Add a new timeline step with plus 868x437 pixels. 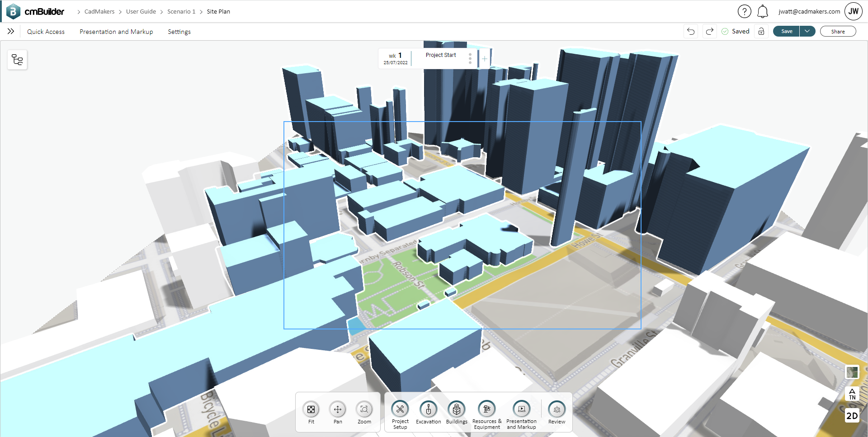(485, 59)
